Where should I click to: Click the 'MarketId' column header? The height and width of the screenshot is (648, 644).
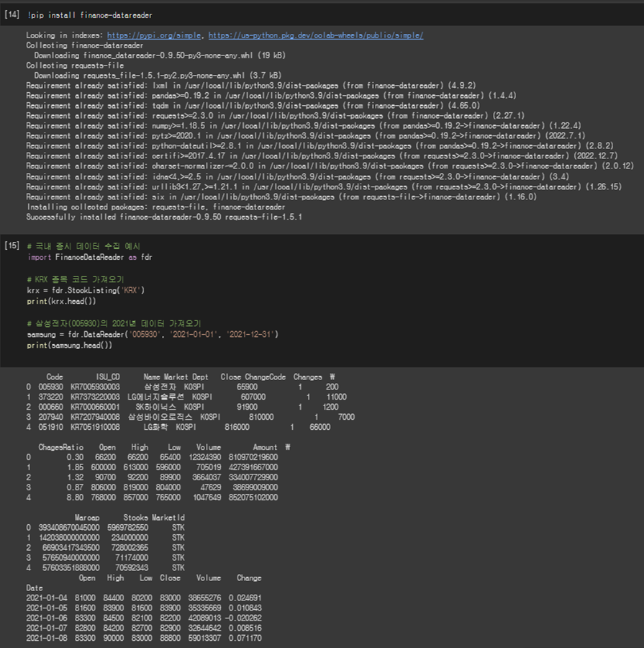tap(168, 518)
